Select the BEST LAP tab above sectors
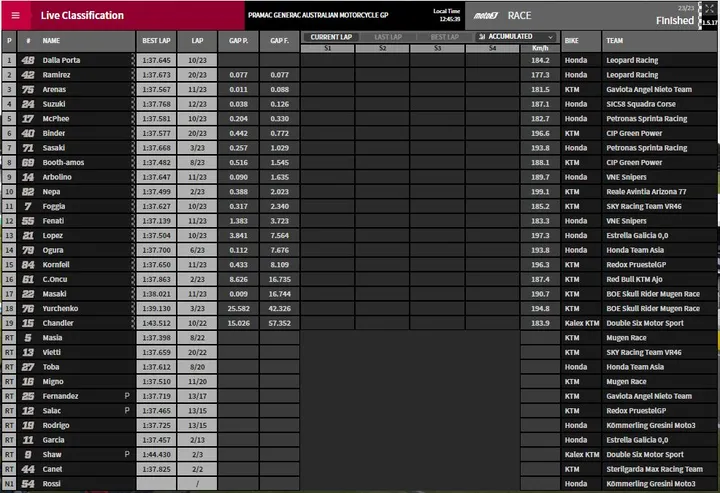720x493 pixels. pyautogui.click(x=444, y=37)
